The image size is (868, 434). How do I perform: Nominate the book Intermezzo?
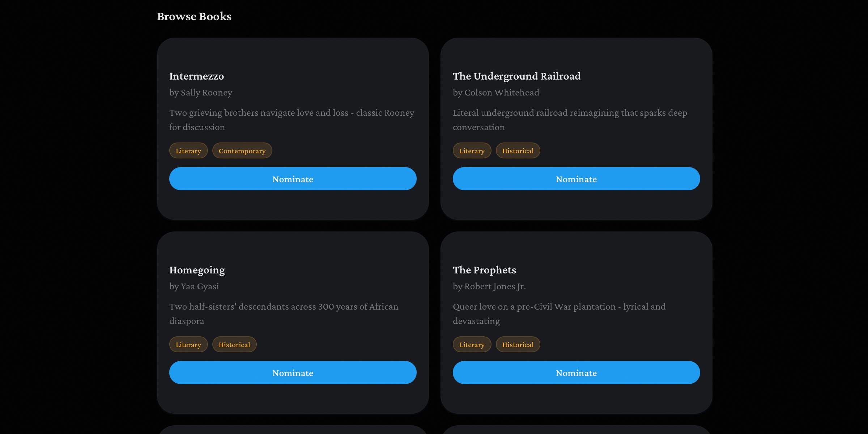(293, 179)
